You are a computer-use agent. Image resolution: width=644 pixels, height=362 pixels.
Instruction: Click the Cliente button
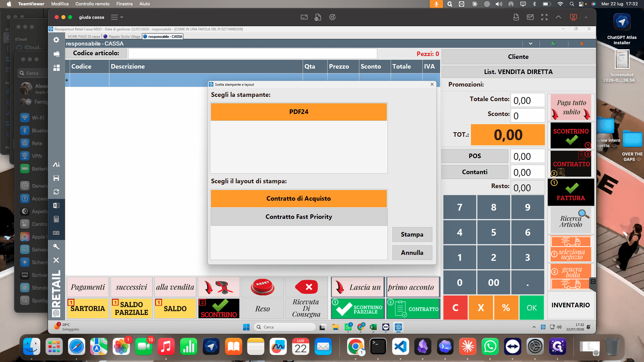[518, 57]
